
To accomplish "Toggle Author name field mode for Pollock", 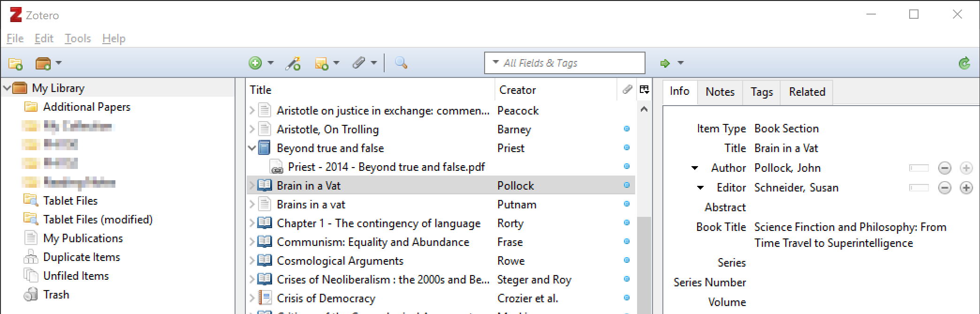I will tap(919, 168).
